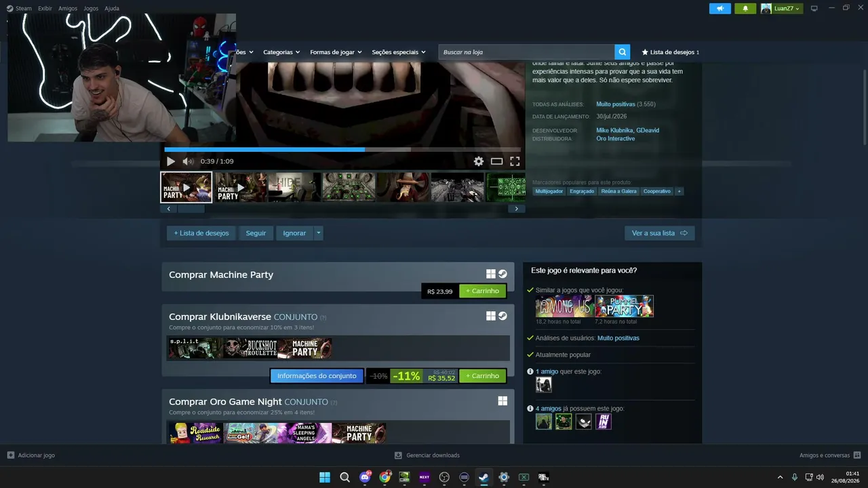Click Informações do conjunto button
The image size is (868, 488).
(317, 375)
